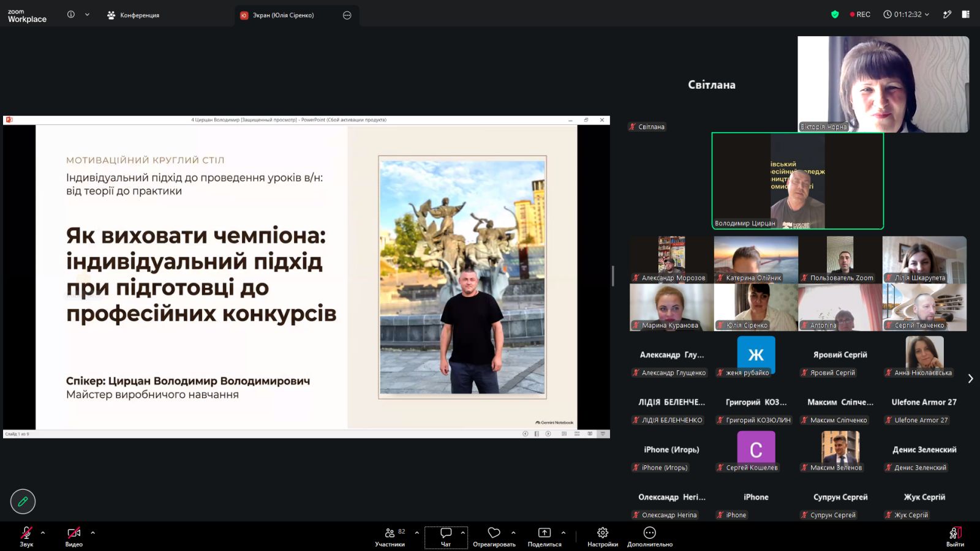Viewport: 980px width, 551px height.
Task: Select Вікторія Чорна video tile
Action: coord(883,84)
